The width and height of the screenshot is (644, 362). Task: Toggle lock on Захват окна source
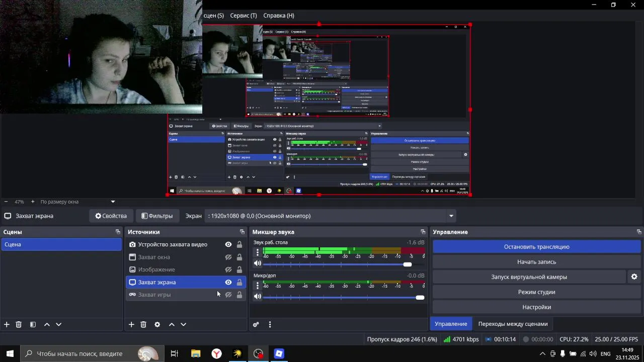[239, 257]
